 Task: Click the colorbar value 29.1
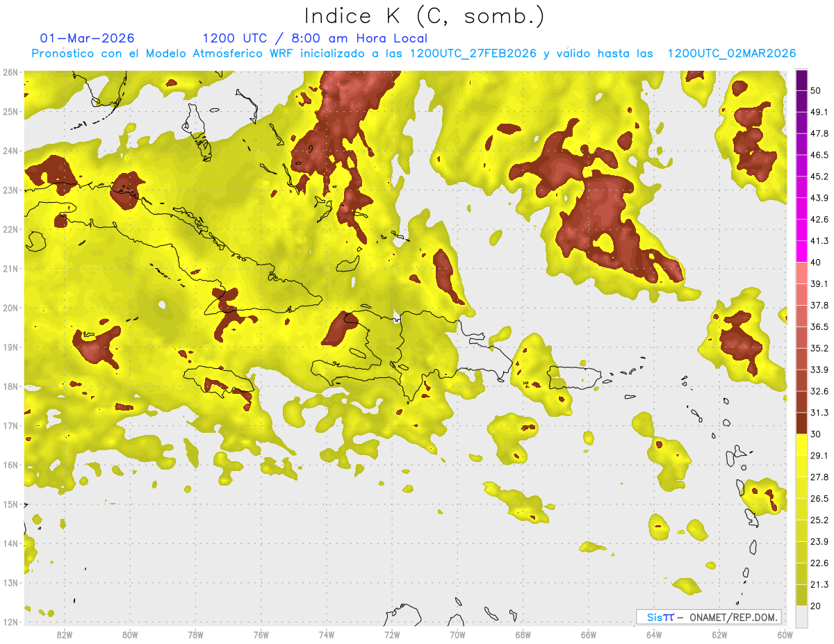click(x=819, y=456)
